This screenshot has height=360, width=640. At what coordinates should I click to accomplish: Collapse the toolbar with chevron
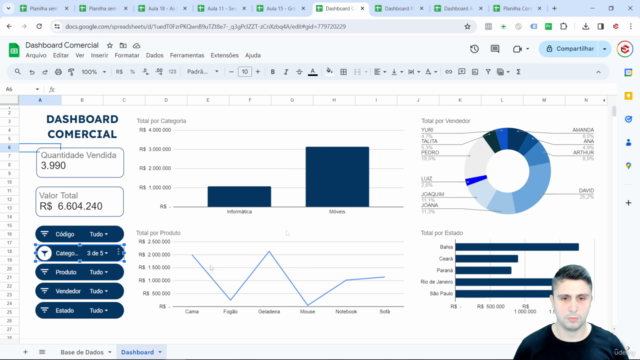tap(598, 72)
